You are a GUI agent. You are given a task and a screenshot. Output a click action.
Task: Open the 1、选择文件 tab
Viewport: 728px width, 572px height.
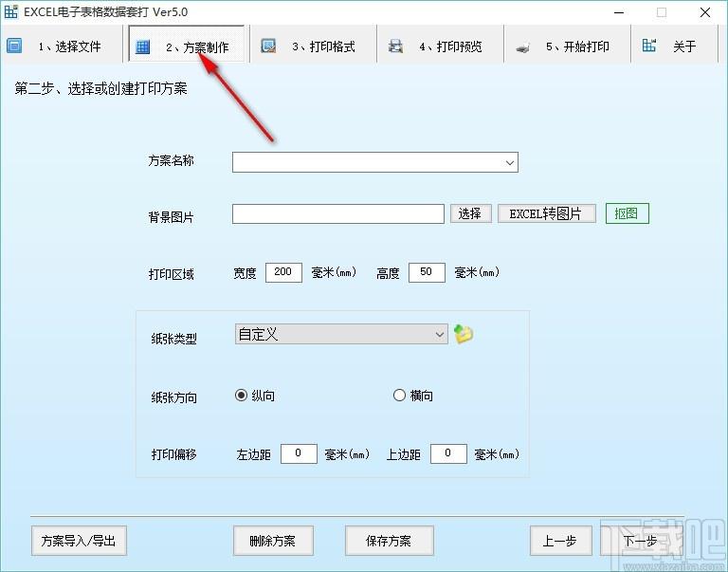[x=63, y=46]
